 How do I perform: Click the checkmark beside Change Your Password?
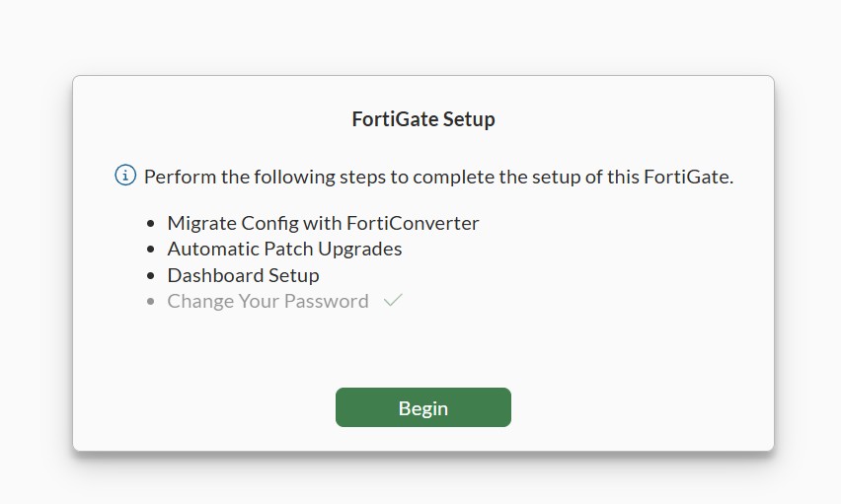click(393, 301)
